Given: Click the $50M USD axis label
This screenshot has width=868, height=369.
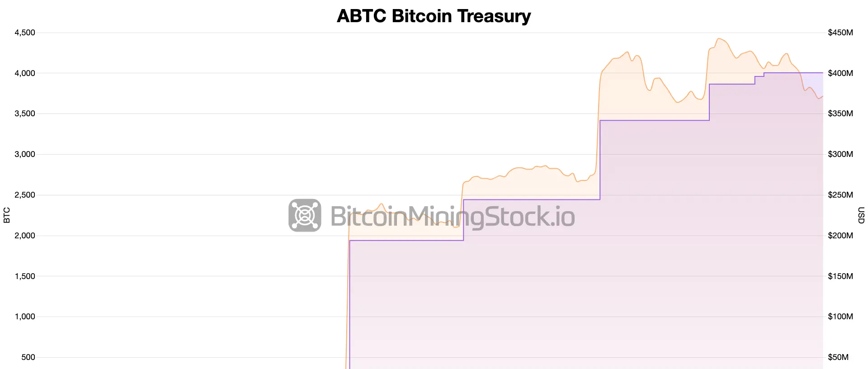Looking at the screenshot, I should click(838, 357).
